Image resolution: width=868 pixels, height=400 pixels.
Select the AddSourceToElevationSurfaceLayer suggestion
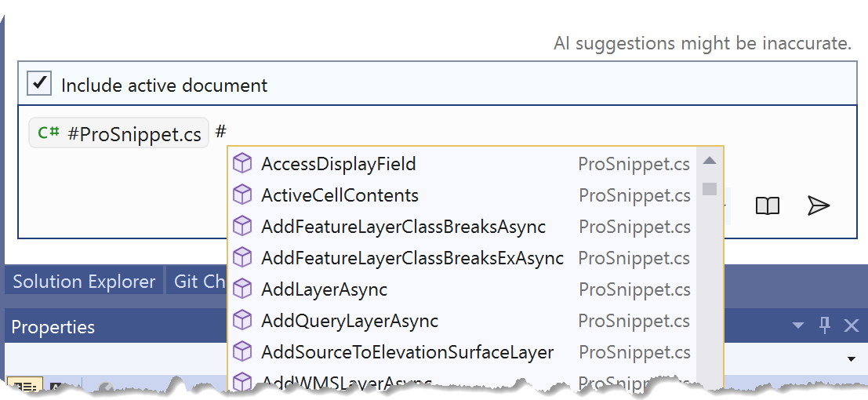tap(407, 352)
